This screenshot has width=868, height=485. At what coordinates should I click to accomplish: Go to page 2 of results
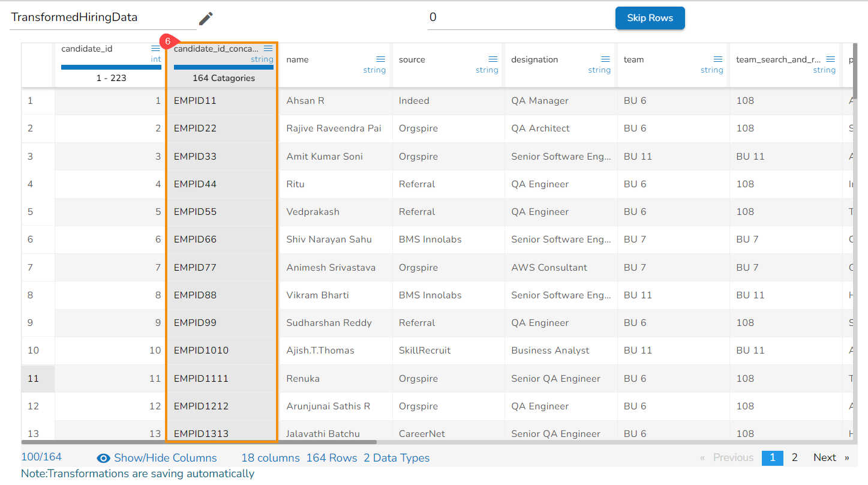click(794, 457)
